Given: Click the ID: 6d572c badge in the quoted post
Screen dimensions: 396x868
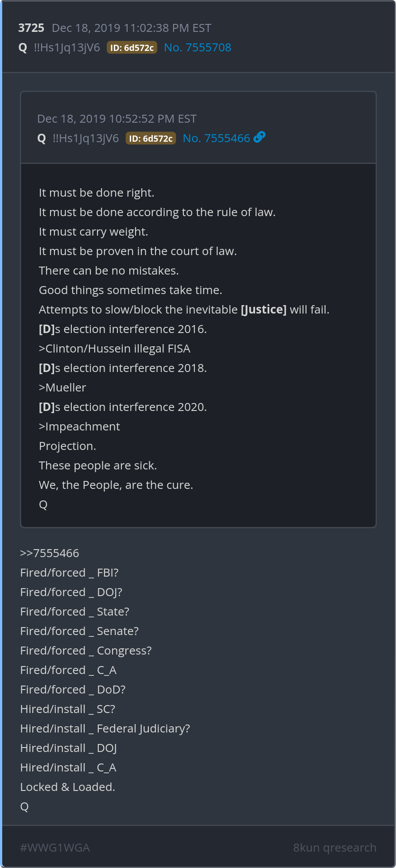Looking at the screenshot, I should click(x=151, y=139).
